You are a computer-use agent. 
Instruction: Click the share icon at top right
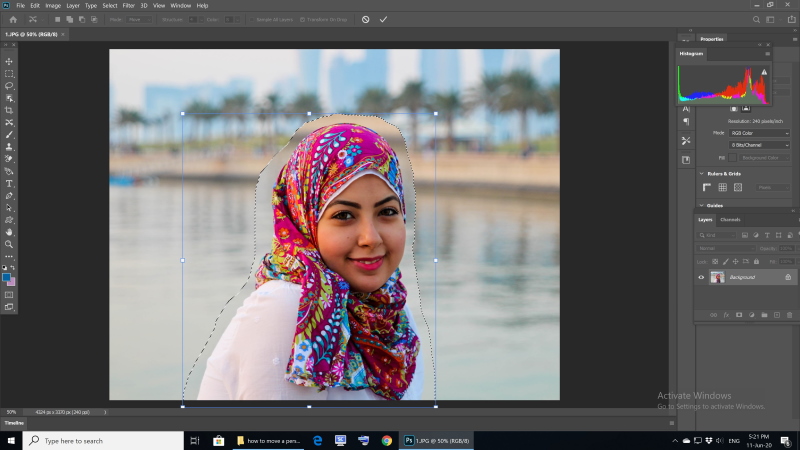tap(791, 19)
